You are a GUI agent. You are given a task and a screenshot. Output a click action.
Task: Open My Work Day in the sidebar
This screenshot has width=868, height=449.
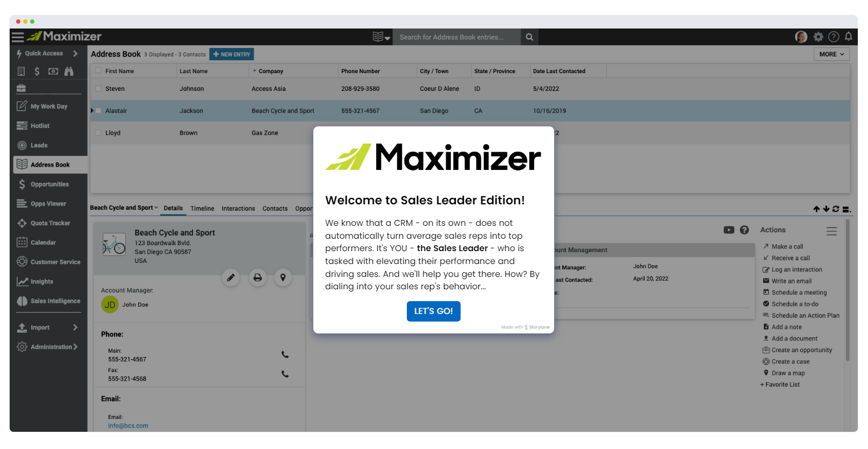point(49,106)
